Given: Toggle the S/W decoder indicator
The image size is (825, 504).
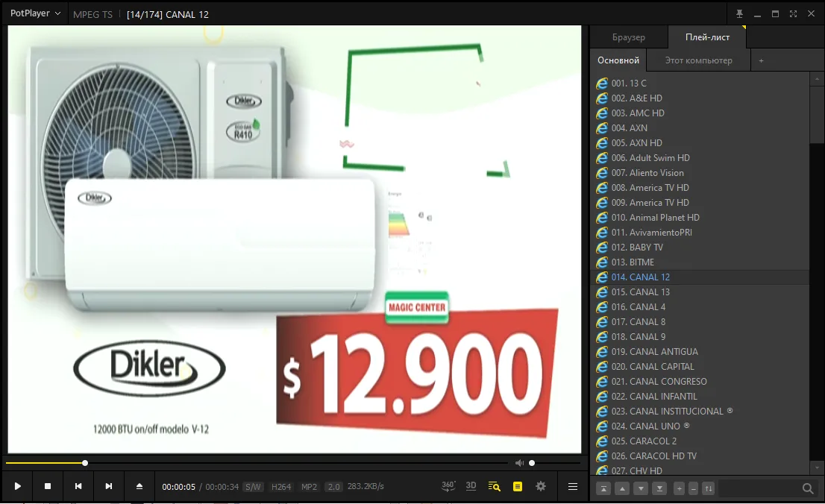Looking at the screenshot, I should click(253, 487).
